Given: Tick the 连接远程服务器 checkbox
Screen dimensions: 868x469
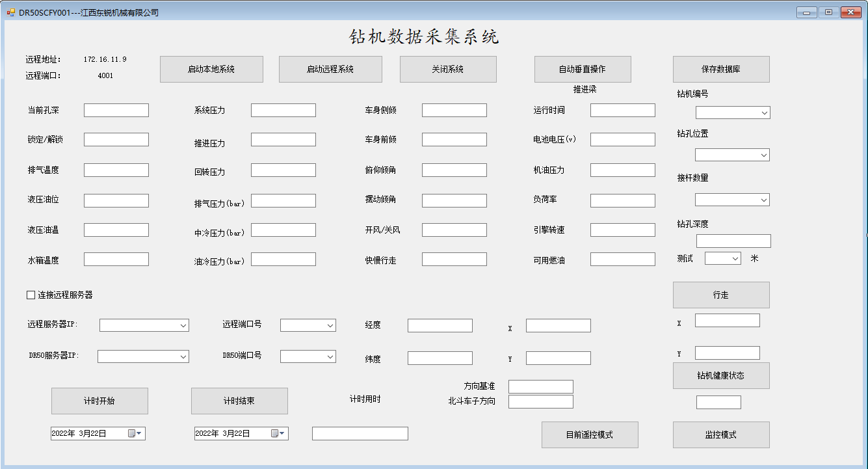Looking at the screenshot, I should click(31, 295).
